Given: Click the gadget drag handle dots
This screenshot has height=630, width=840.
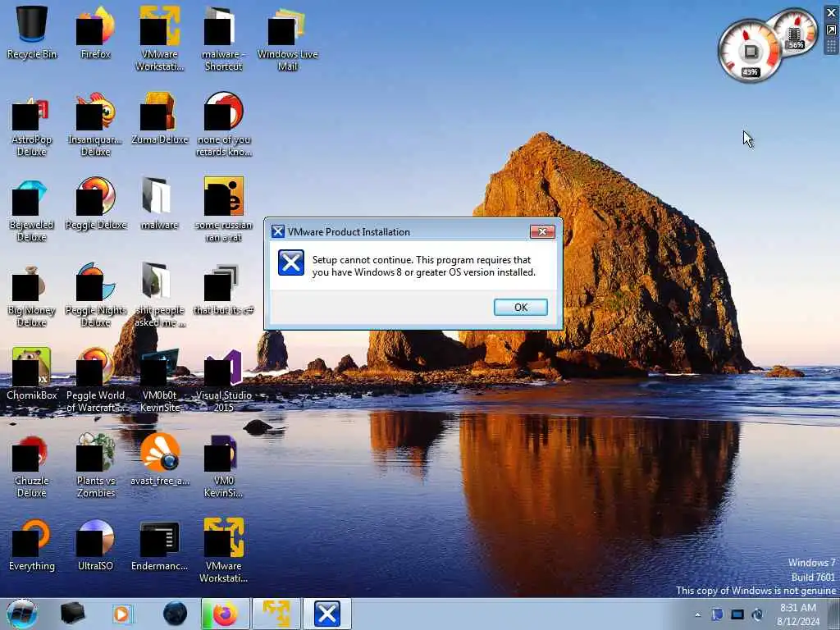Looking at the screenshot, I should [832, 47].
